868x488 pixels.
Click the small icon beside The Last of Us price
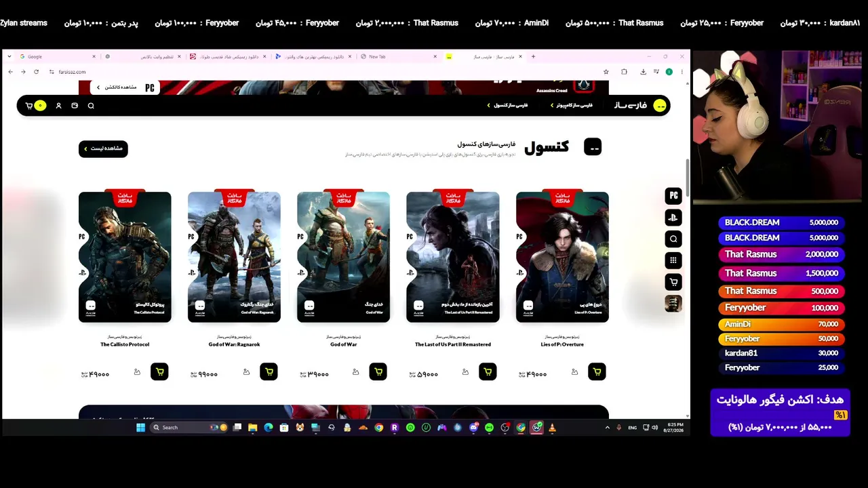(x=465, y=371)
